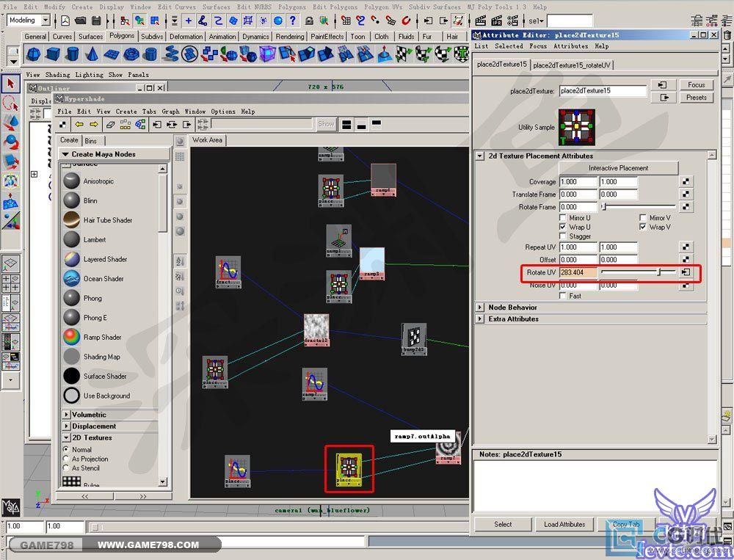Click the Interactive Placement button
Viewport: 734px width, 560px height.
click(618, 167)
